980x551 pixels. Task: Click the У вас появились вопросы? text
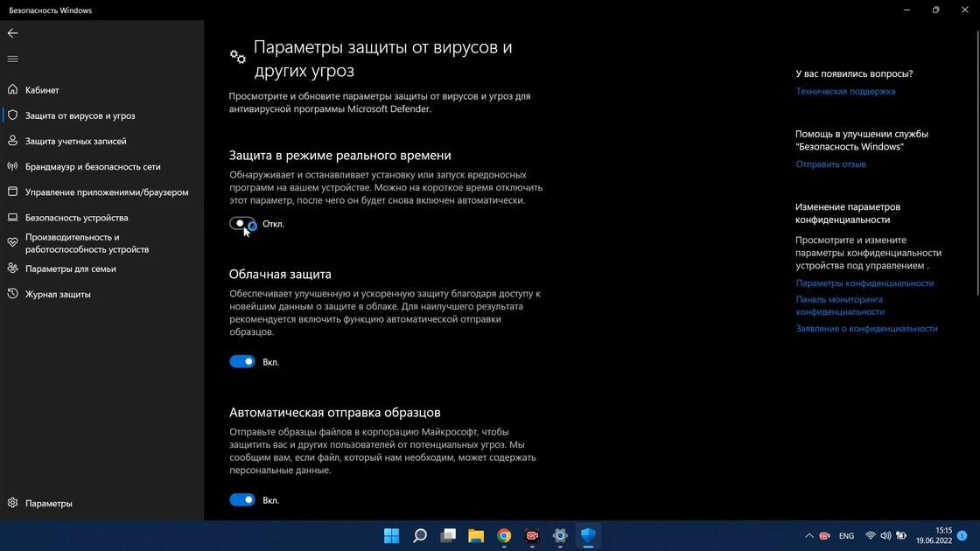point(854,73)
